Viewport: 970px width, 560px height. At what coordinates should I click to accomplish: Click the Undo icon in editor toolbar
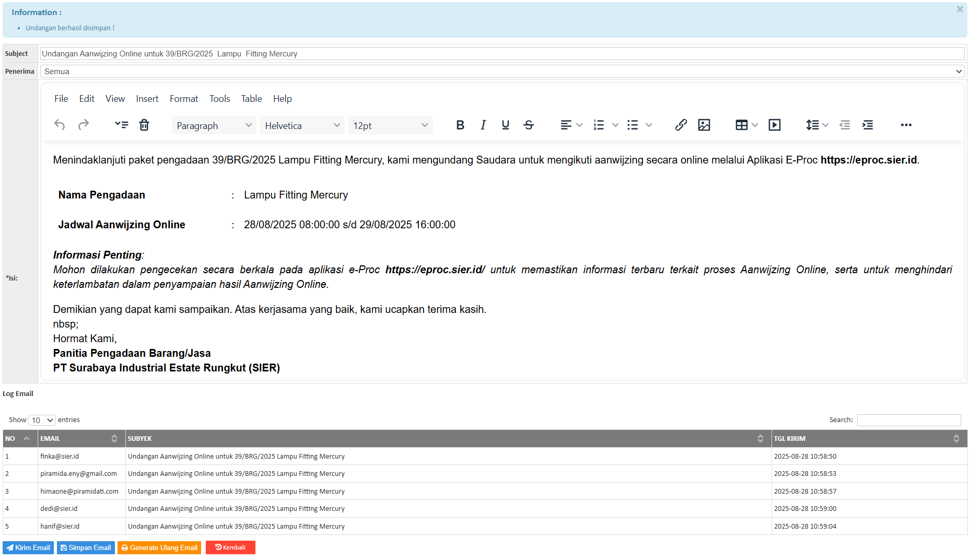pos(60,125)
